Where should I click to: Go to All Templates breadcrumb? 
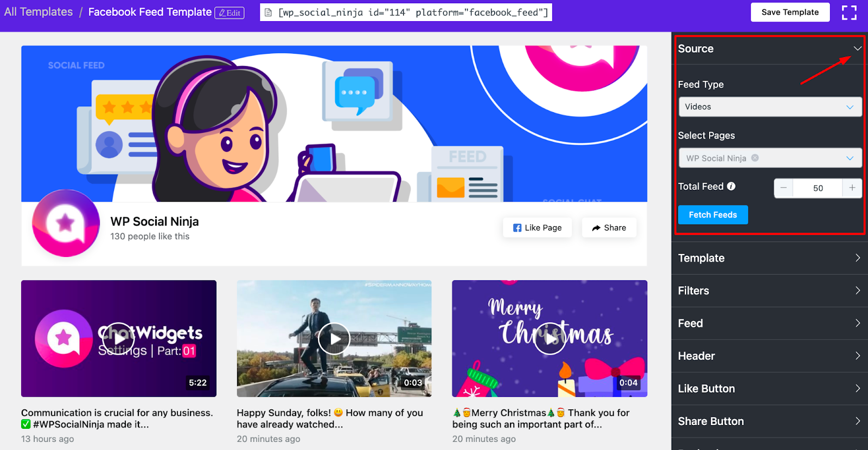[39, 12]
